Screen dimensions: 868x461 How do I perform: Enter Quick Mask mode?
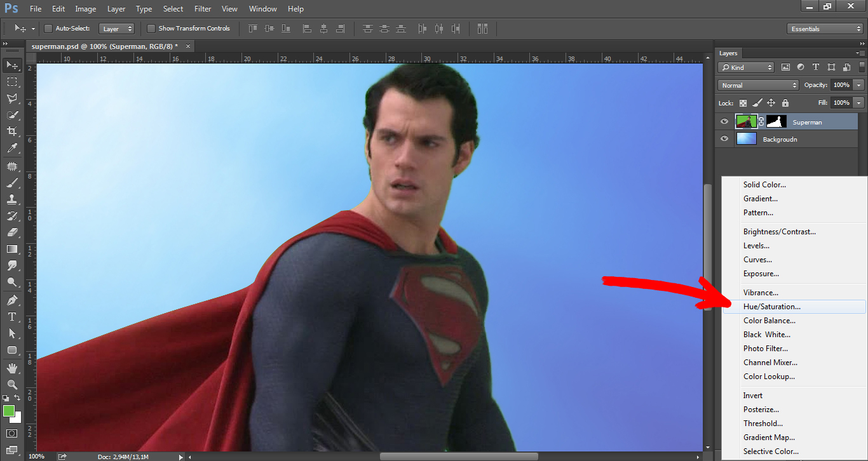11,434
